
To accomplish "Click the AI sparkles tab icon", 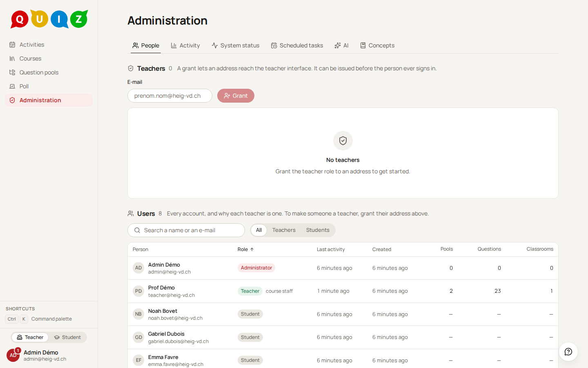I will coord(338,45).
